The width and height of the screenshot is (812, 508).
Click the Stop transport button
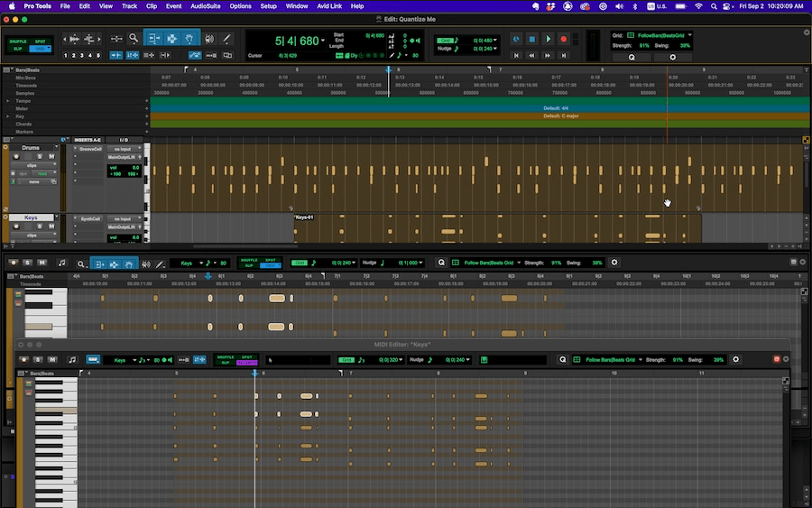[531, 39]
